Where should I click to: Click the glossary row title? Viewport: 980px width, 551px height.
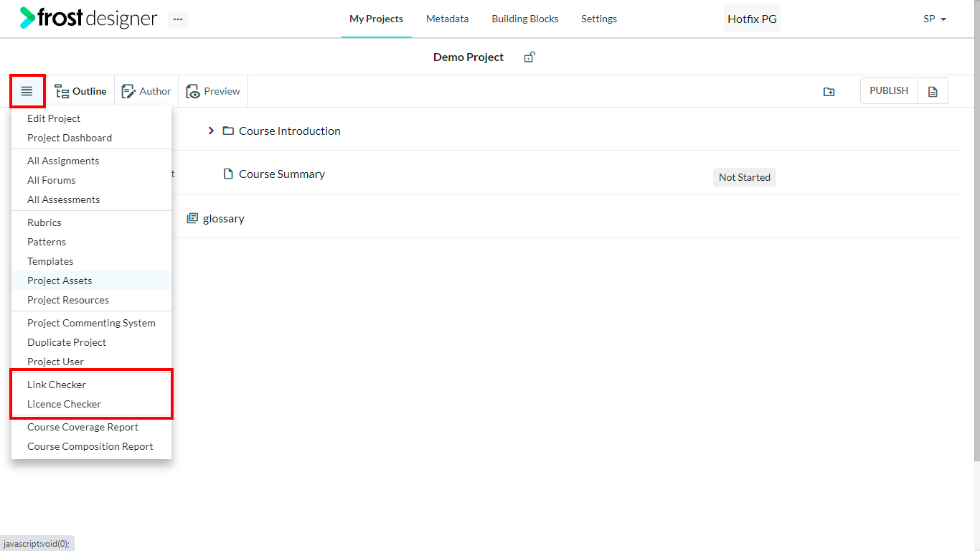(224, 218)
